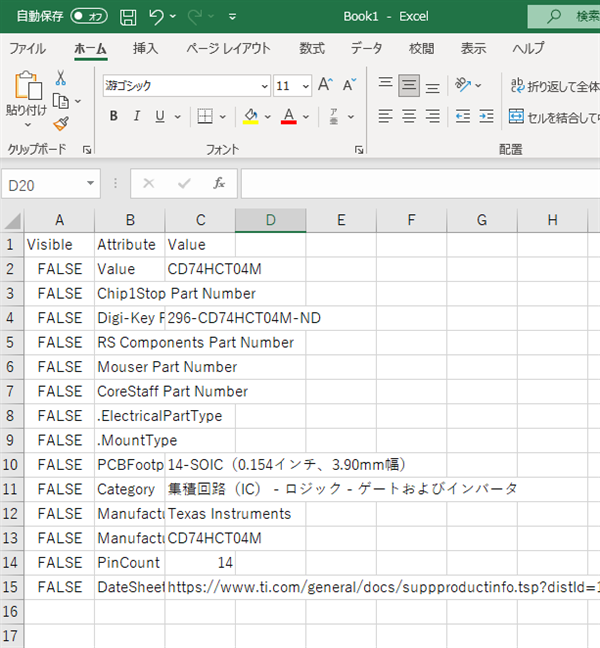The height and width of the screenshot is (648, 600).
Task: Click the Middle Align icon
Action: (x=409, y=86)
